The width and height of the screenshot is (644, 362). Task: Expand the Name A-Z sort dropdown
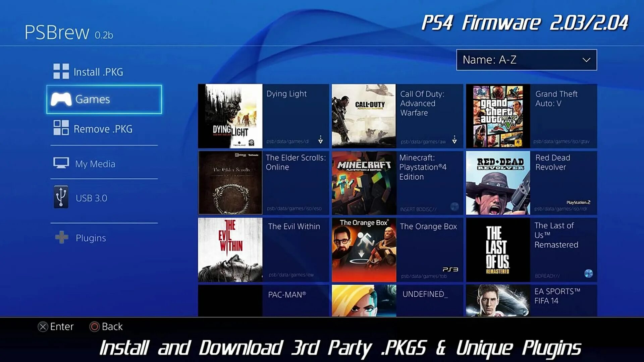(526, 59)
